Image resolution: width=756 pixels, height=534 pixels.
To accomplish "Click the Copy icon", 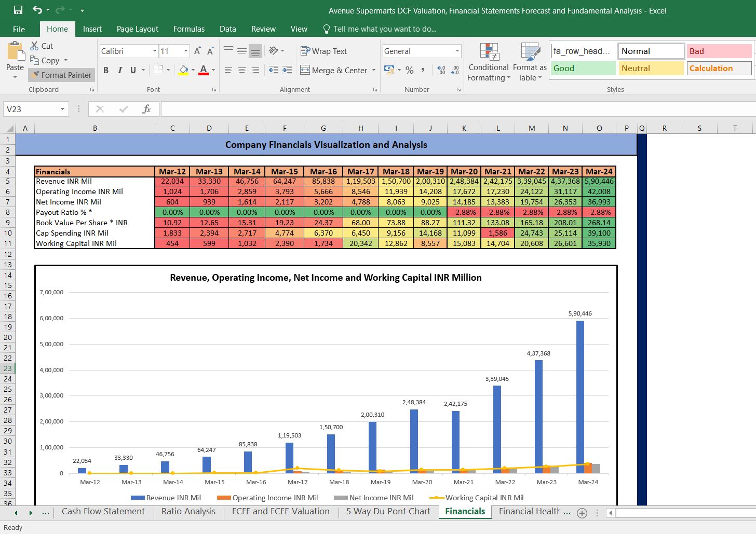I will 34,60.
